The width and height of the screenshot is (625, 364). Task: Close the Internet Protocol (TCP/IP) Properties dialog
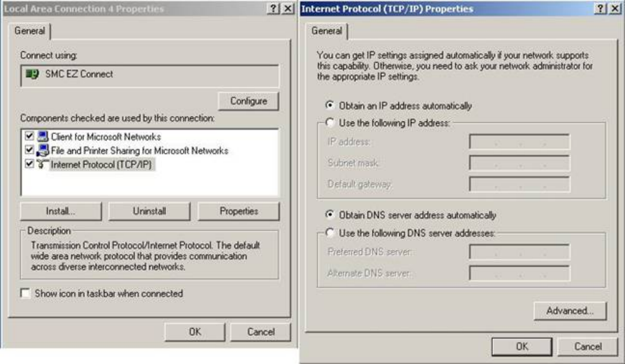pyautogui.click(x=614, y=9)
